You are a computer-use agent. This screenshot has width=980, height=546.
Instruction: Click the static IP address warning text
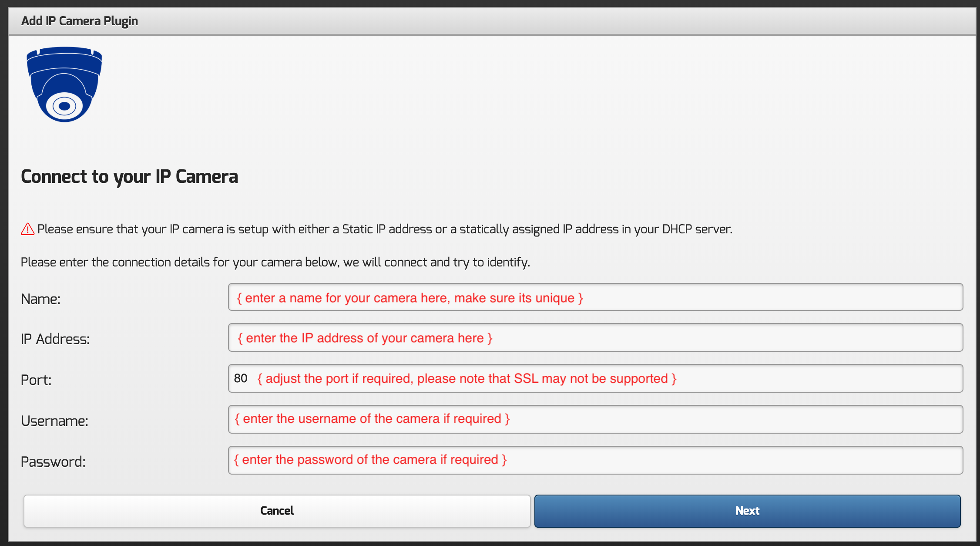point(385,229)
